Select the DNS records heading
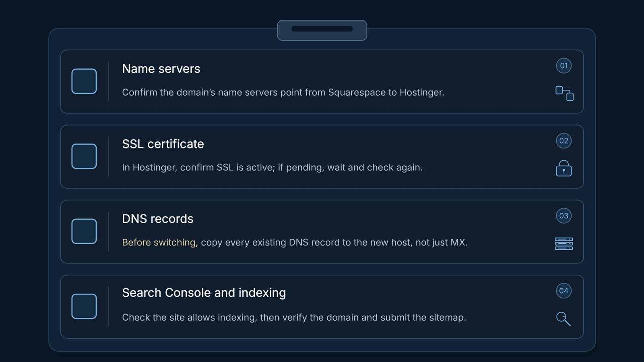 pos(158,219)
